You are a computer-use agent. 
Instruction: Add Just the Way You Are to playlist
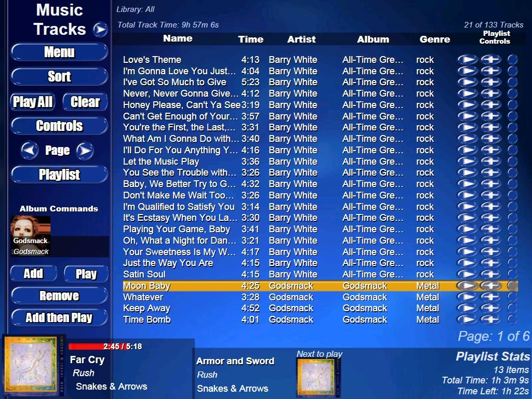(490, 263)
